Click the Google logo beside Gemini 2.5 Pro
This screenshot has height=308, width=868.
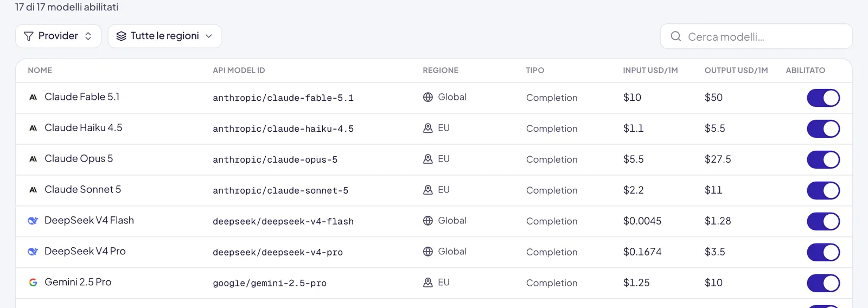tap(33, 283)
